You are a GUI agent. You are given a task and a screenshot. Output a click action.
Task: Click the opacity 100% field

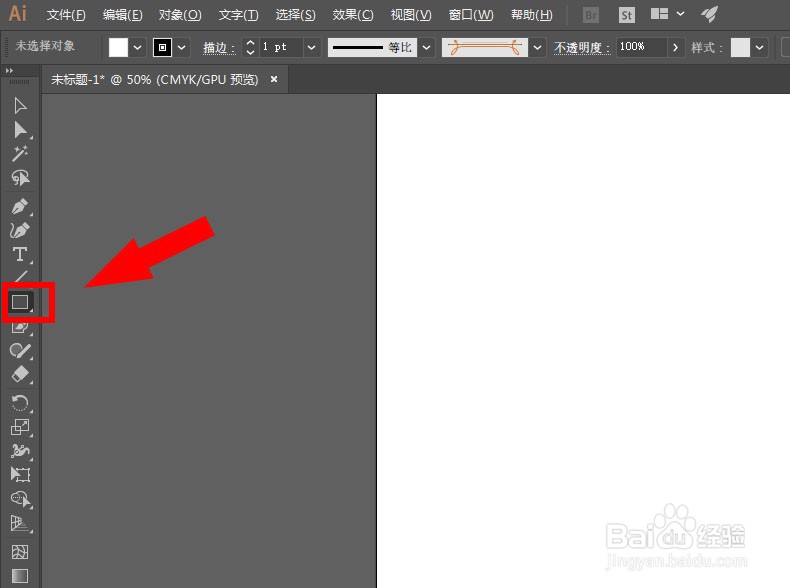[641, 47]
